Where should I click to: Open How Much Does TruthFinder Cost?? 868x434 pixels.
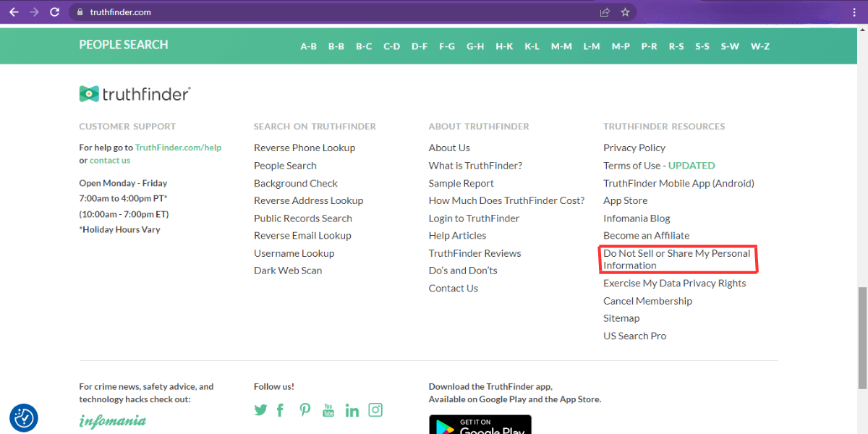pyautogui.click(x=506, y=201)
